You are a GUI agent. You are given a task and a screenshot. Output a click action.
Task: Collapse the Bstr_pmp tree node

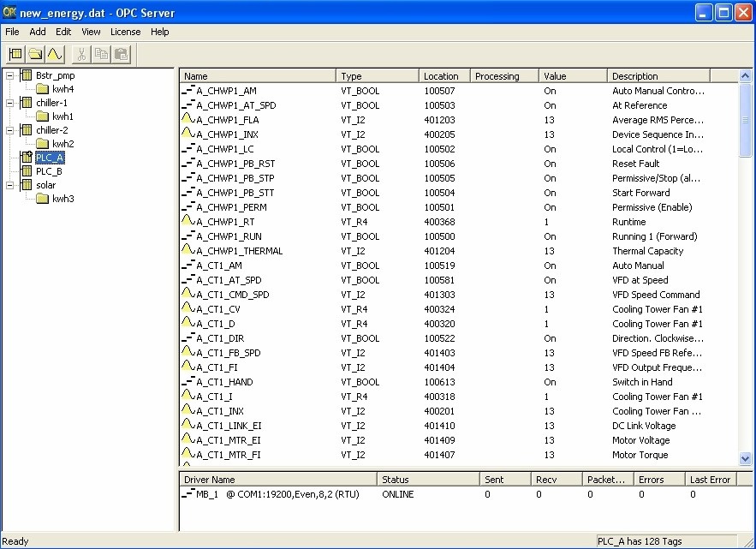click(x=10, y=75)
